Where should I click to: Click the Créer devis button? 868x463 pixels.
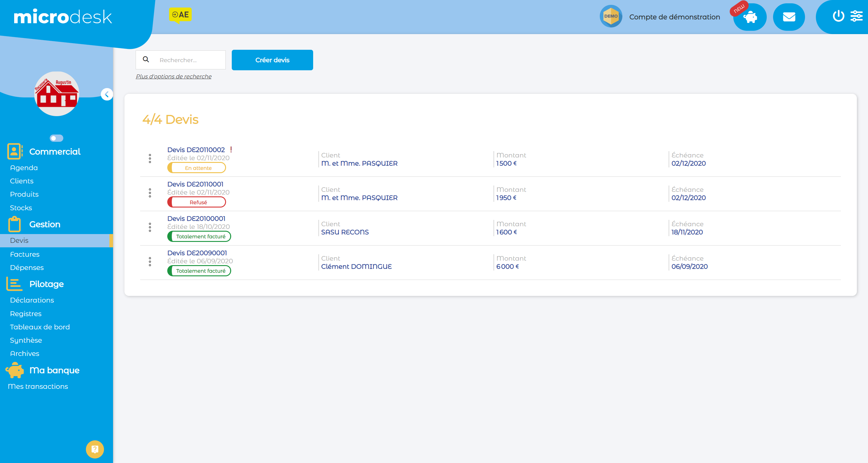(x=273, y=60)
